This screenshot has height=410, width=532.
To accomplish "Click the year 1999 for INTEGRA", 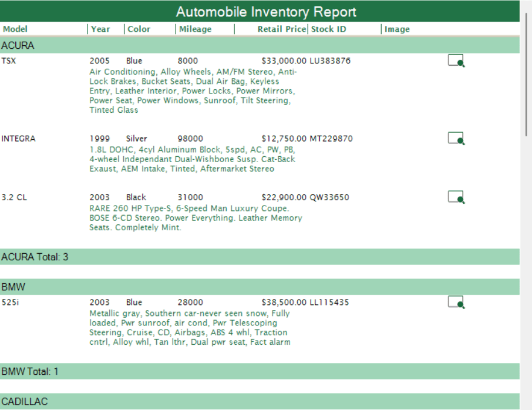I will point(99,139).
